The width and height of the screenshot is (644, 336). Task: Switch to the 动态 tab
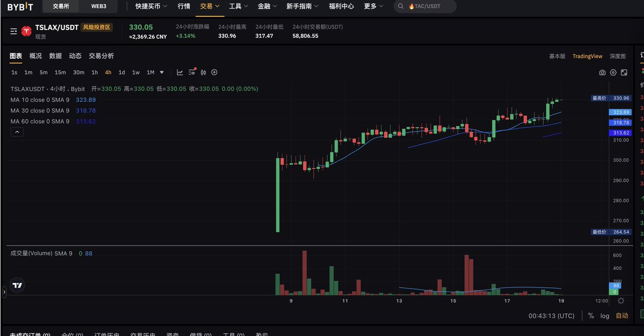(75, 56)
